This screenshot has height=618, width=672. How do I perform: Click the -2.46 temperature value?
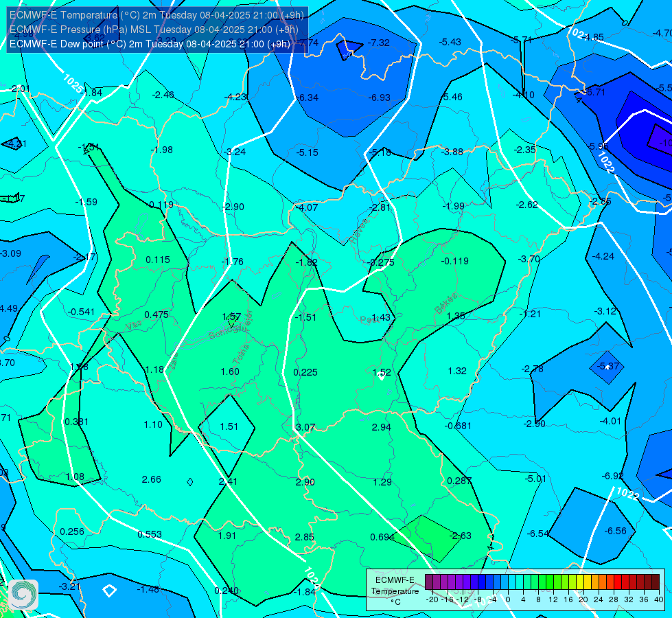coord(163,95)
